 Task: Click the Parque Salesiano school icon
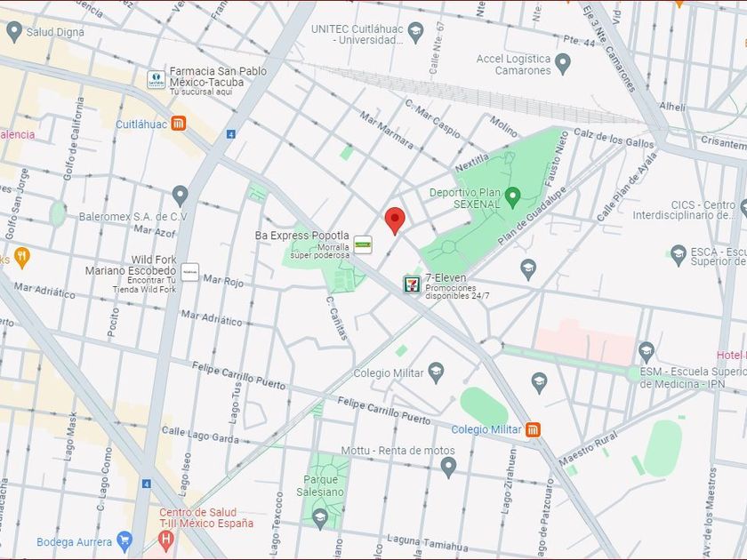pos(320,519)
